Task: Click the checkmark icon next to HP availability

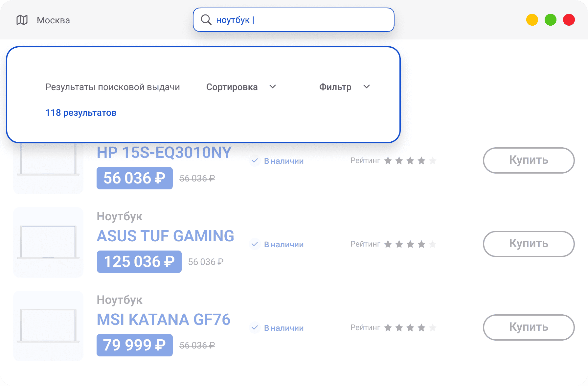Action: pos(255,161)
